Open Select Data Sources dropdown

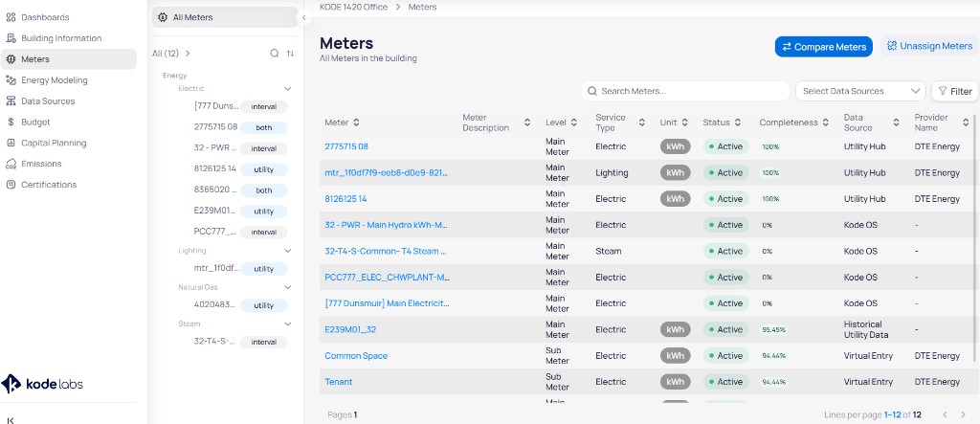tap(860, 91)
